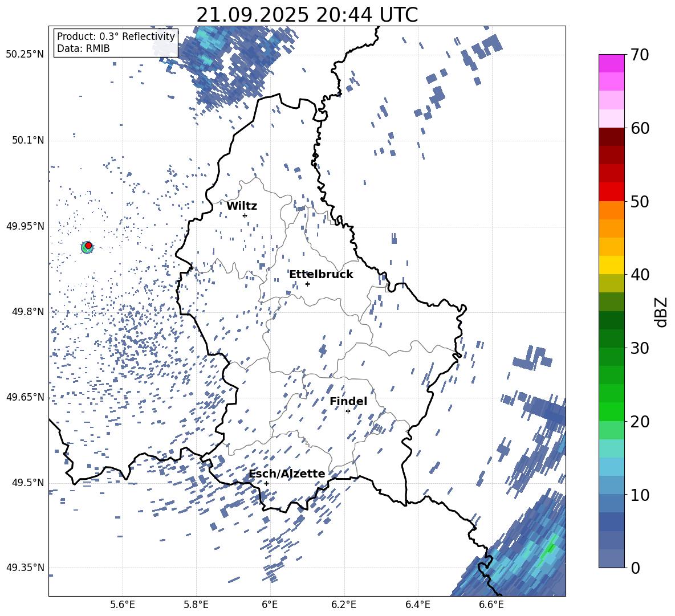The height and width of the screenshot is (616, 675).
Task: Click the 50.1°N latitude label
Action: click(28, 140)
